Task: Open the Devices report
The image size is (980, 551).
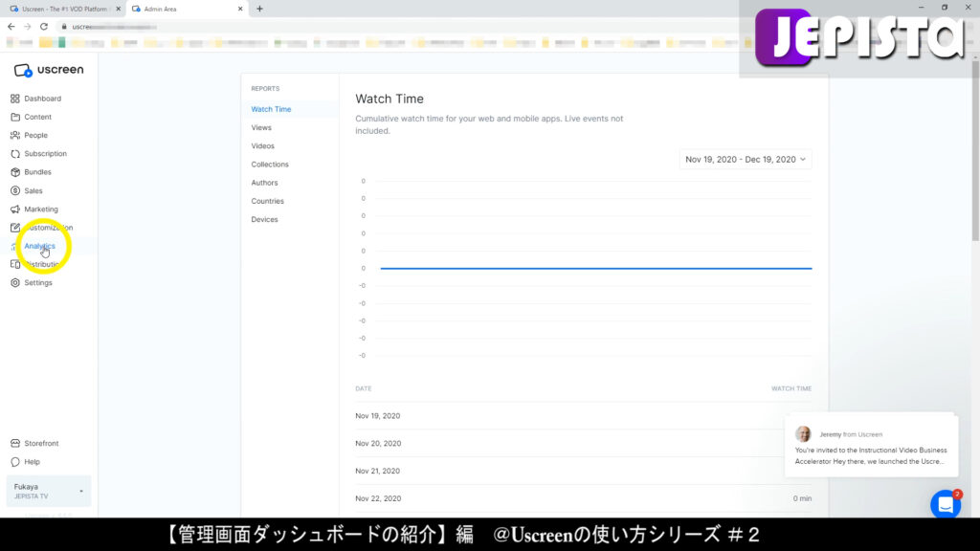Action: 264,220
